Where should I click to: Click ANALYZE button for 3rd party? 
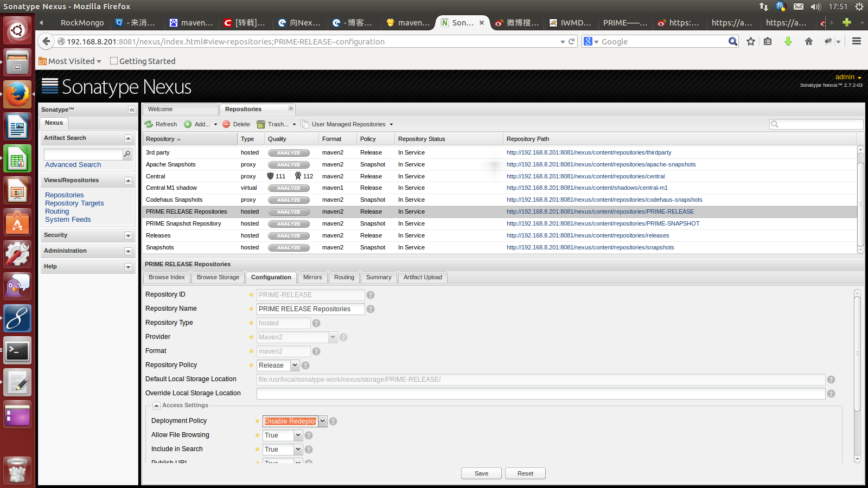click(289, 153)
